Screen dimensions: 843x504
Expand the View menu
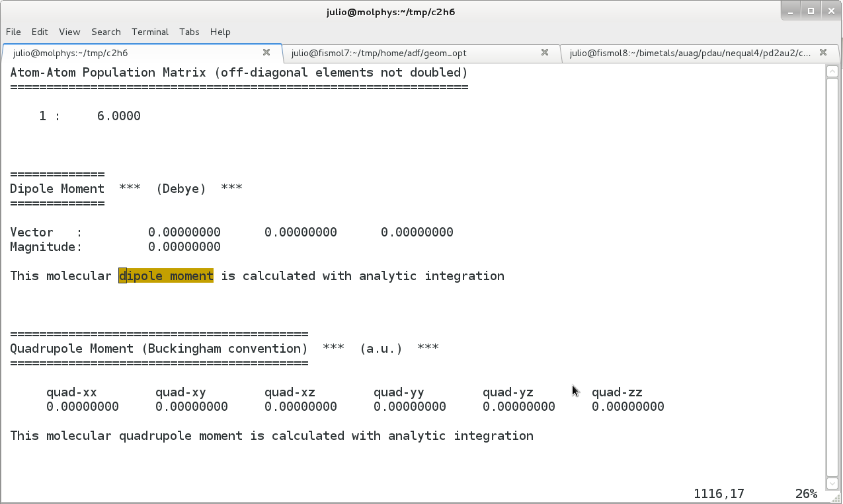[69, 32]
